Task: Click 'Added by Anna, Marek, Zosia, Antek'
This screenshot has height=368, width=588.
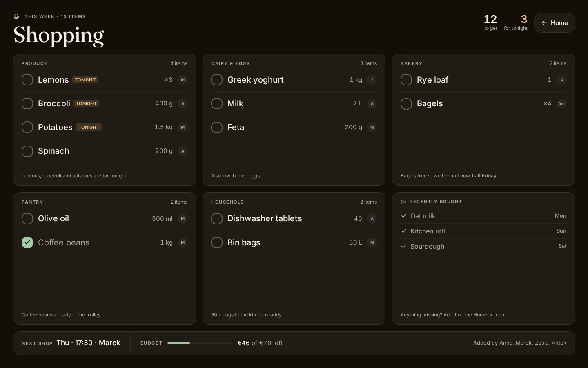Action: pos(520,343)
